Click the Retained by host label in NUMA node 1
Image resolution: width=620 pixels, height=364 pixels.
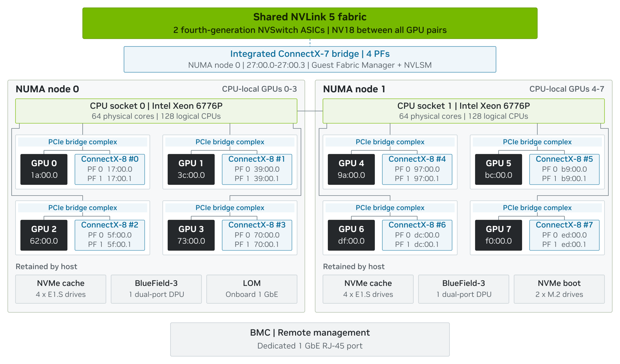354,267
